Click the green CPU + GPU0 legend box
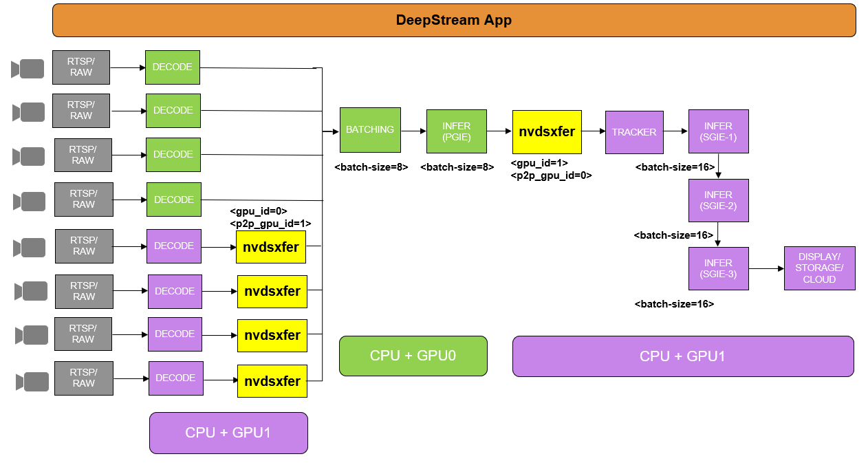This screenshot has width=868, height=463. [413, 356]
